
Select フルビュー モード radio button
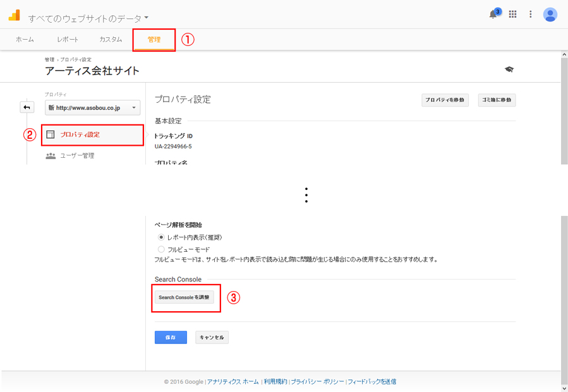[x=161, y=249]
